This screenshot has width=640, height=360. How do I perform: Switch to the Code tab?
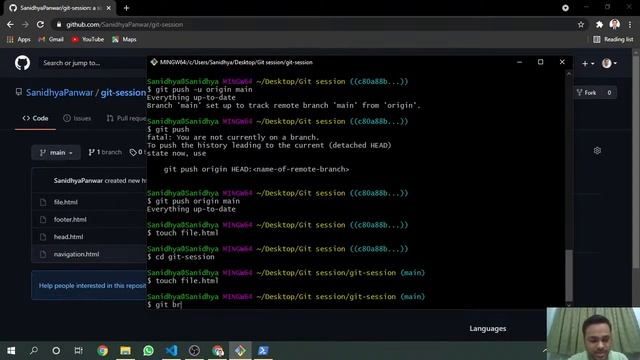coord(36,118)
